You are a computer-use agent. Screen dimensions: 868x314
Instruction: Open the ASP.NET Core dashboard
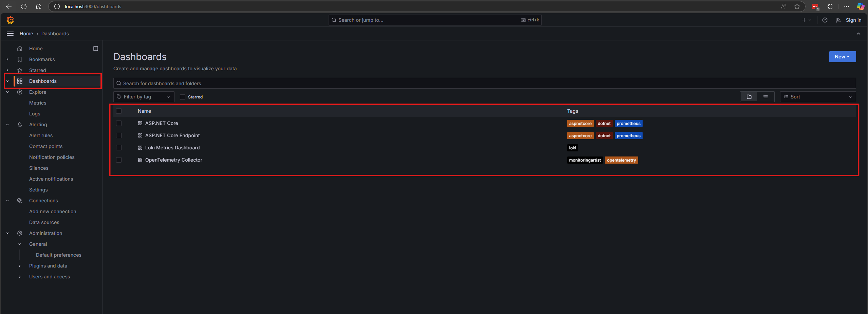tap(162, 123)
